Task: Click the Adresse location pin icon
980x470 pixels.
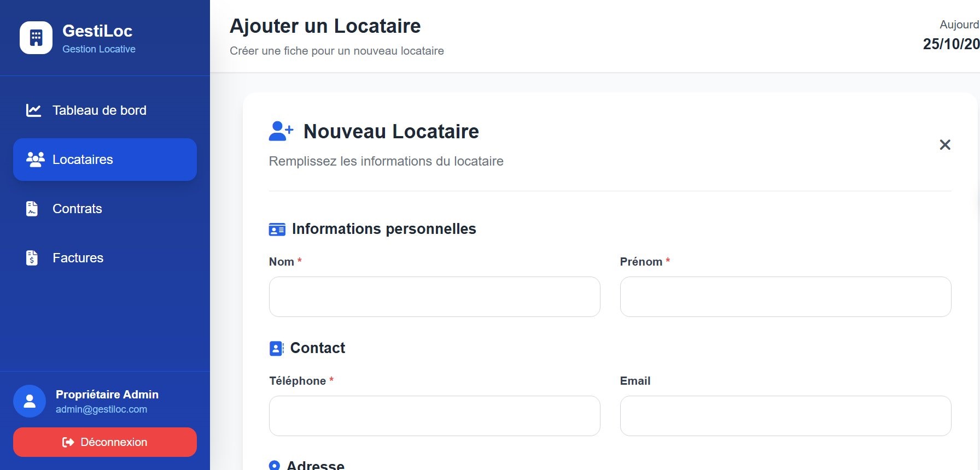Action: point(275,465)
